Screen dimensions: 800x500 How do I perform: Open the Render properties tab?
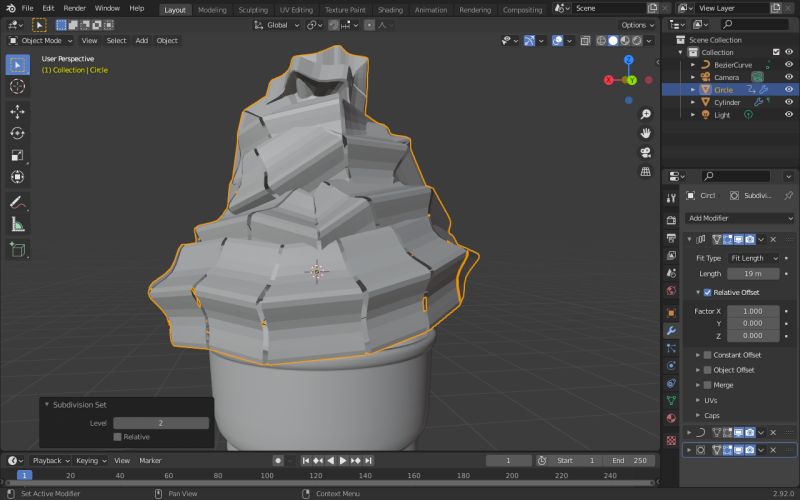tap(671, 220)
